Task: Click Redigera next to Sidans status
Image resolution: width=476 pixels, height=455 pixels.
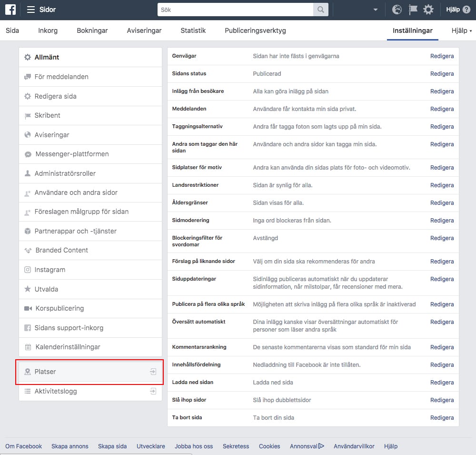Action: (442, 73)
